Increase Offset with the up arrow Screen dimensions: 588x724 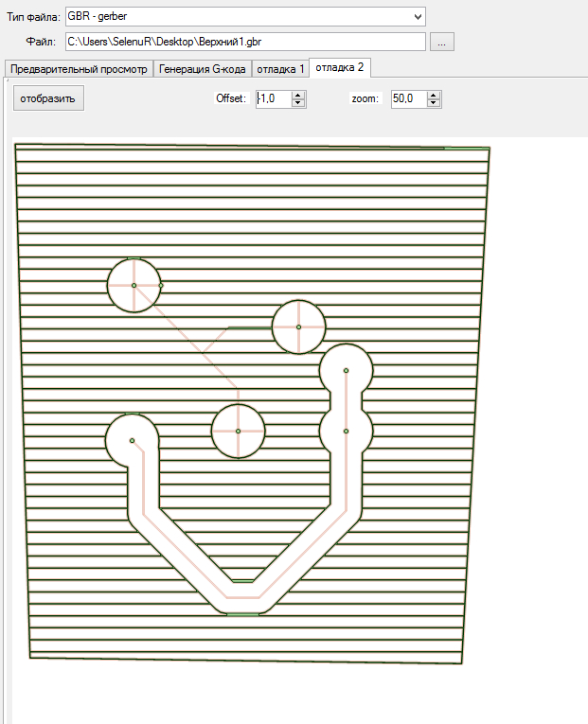298,96
